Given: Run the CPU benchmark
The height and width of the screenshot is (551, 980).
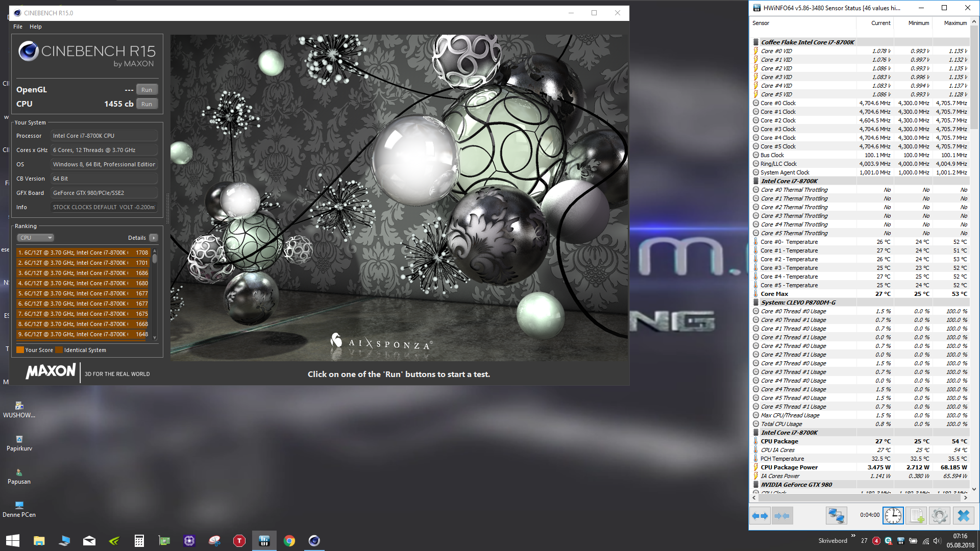Looking at the screenshot, I should [x=147, y=104].
